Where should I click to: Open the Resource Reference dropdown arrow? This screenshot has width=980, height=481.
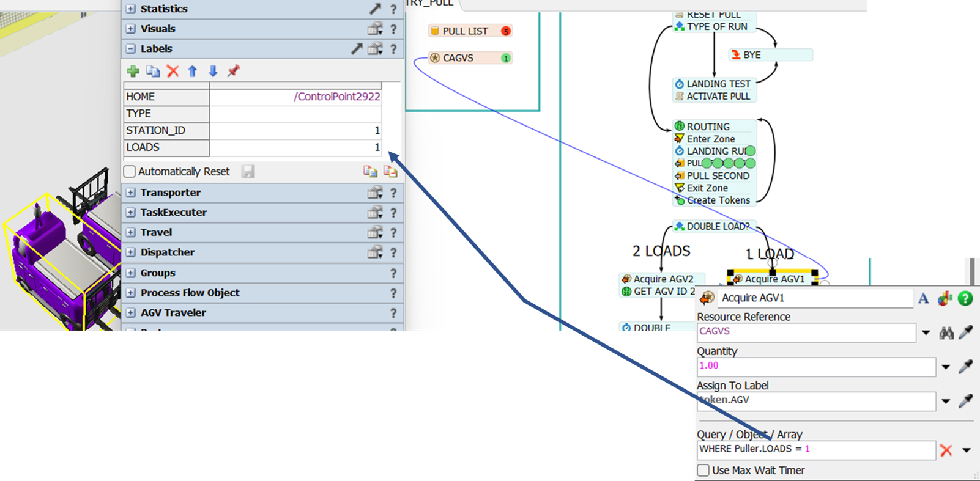click(x=926, y=333)
